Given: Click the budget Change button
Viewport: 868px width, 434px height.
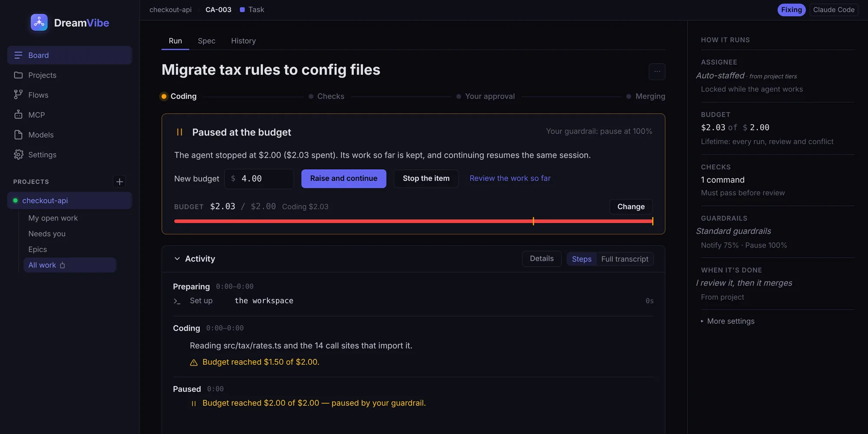Looking at the screenshot, I should [631, 207].
